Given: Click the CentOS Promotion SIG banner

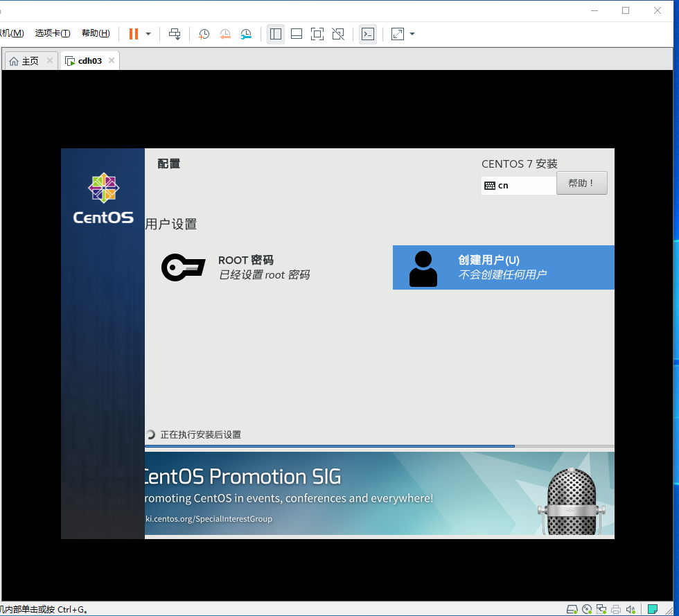Looking at the screenshot, I should coord(380,493).
